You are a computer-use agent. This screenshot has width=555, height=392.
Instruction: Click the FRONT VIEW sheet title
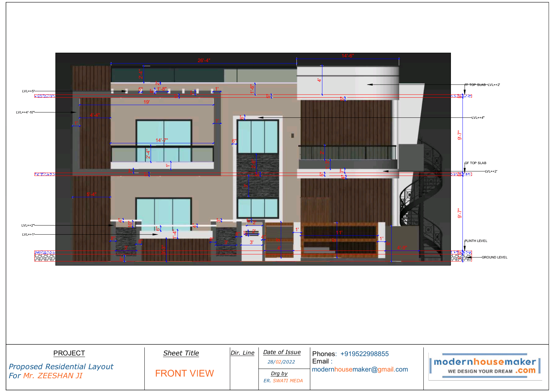coord(184,373)
